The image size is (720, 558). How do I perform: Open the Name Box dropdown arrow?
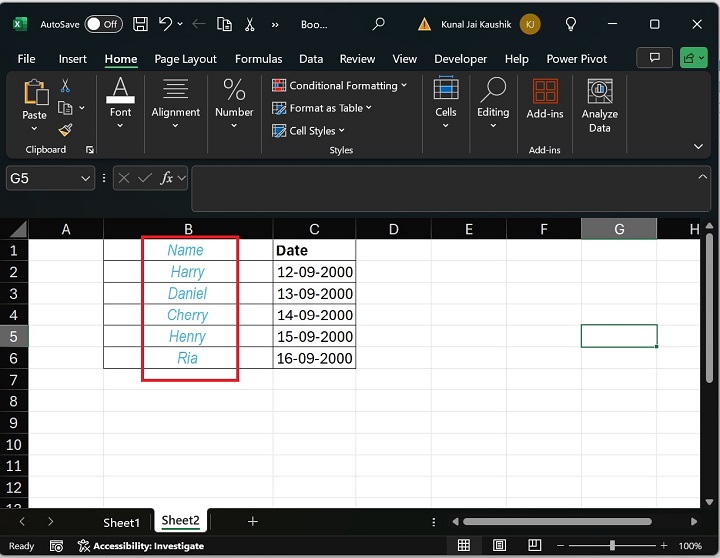click(x=85, y=178)
